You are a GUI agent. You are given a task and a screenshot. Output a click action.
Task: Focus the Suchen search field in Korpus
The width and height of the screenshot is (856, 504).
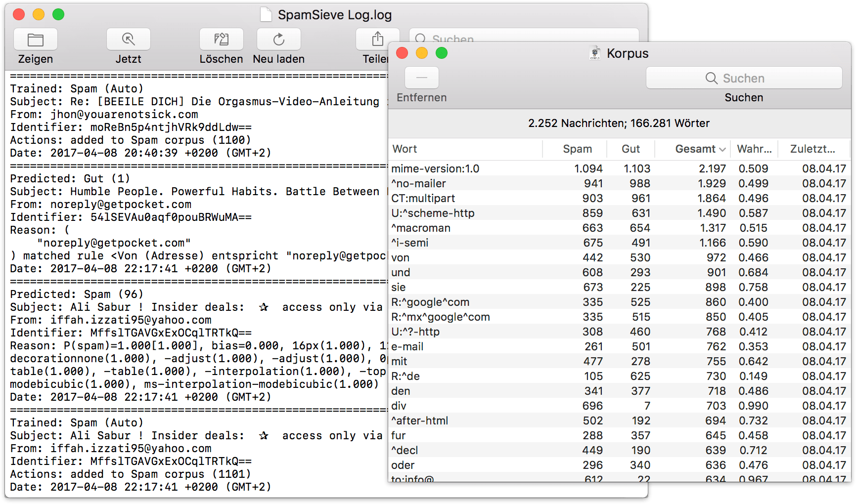click(744, 78)
